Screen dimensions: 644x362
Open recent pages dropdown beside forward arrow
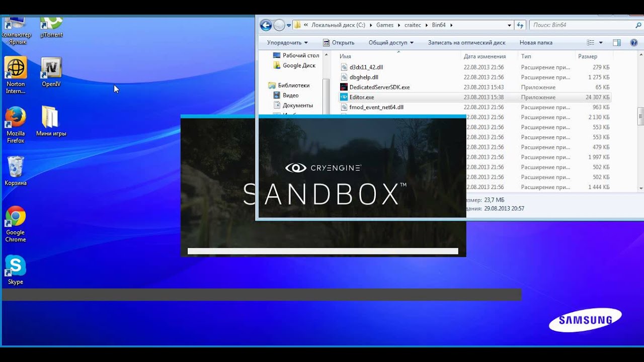[x=289, y=25]
